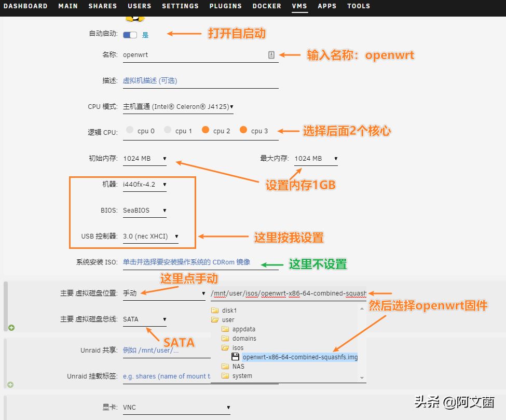The width and height of the screenshot is (506, 420).
Task: Open the primary vDisk bus SATA dropdown
Action: 145,319
